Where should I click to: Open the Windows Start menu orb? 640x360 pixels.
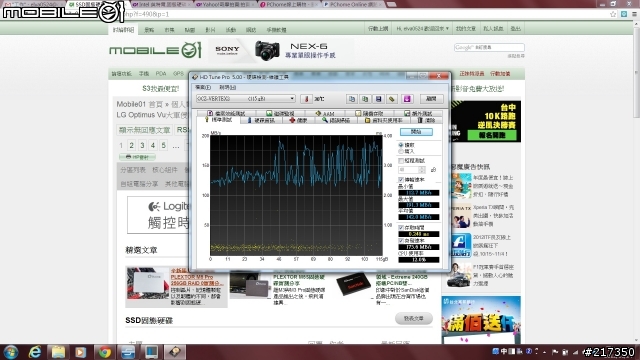point(11,352)
